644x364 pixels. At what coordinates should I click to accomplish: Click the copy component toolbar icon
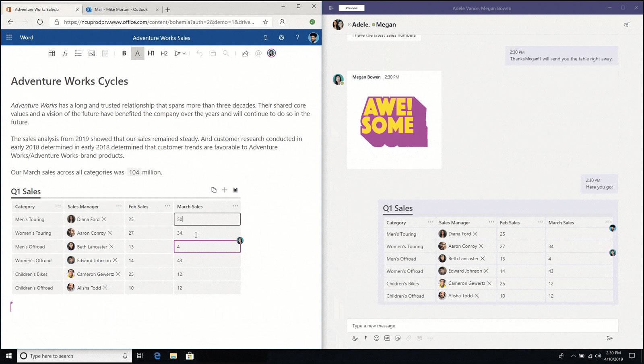pos(213,53)
